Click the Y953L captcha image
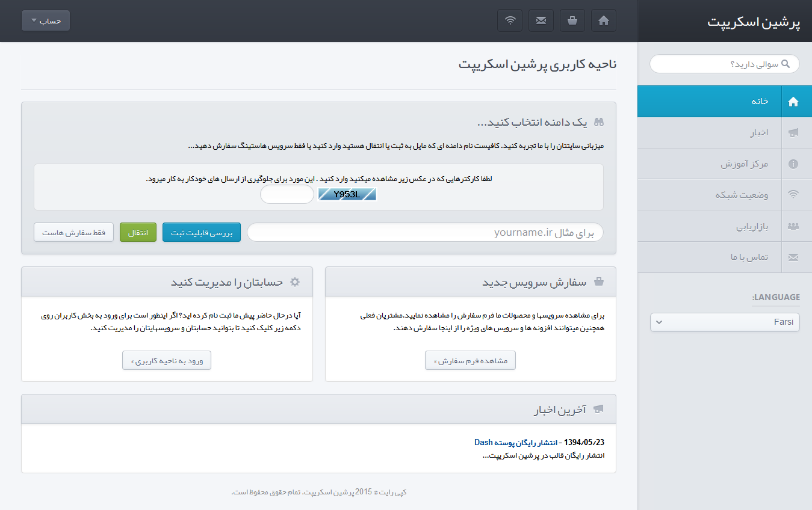The width and height of the screenshot is (812, 510). (x=347, y=194)
